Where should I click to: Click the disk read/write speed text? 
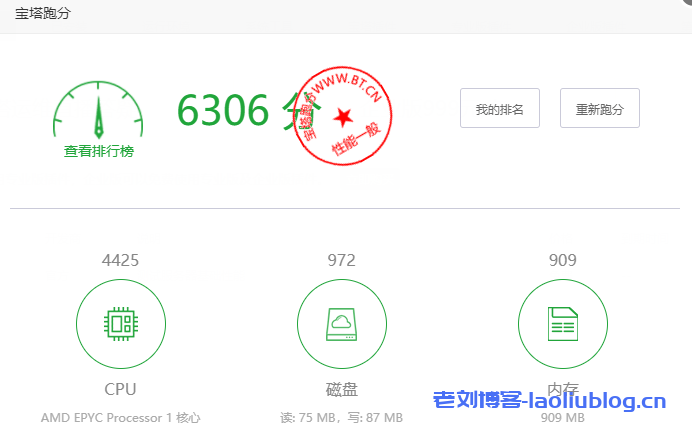point(342,417)
